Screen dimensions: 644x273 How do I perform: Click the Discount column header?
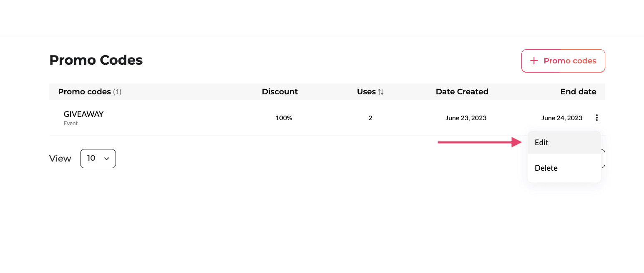pos(279,92)
